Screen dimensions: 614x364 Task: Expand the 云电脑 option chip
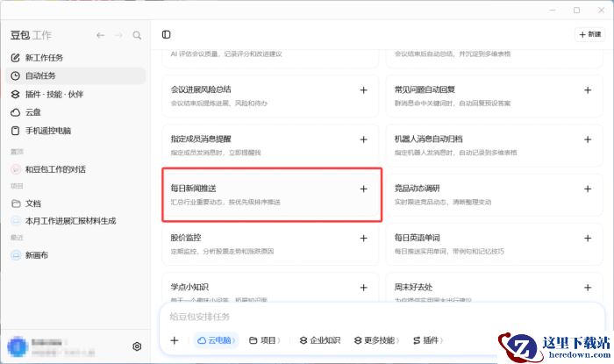pos(216,340)
